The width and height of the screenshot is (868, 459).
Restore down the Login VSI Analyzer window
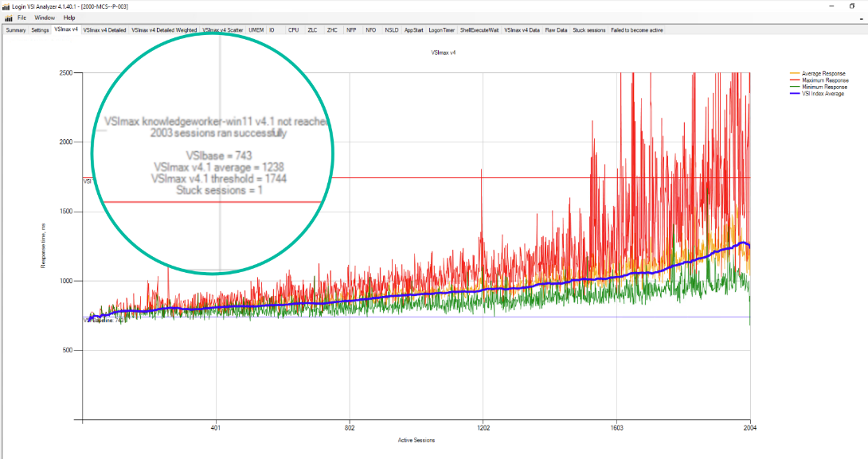(852, 6)
